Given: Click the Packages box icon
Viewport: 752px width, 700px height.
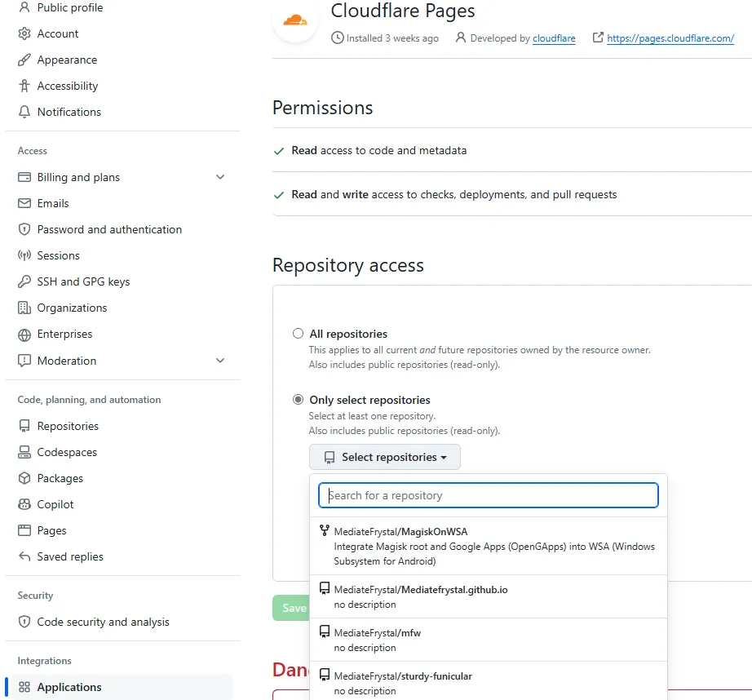Looking at the screenshot, I should click(24, 478).
